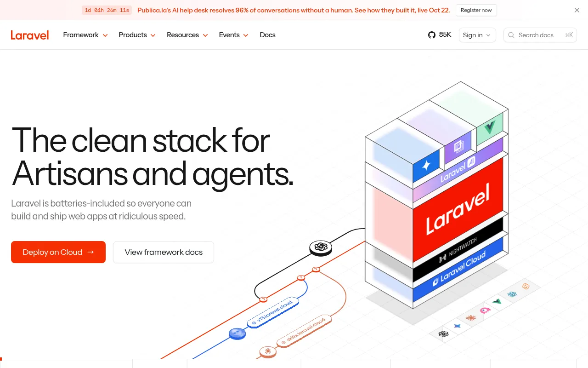Screen dimensions: 588x368
Task: Click Deploy on Cloud
Action: tap(58, 252)
